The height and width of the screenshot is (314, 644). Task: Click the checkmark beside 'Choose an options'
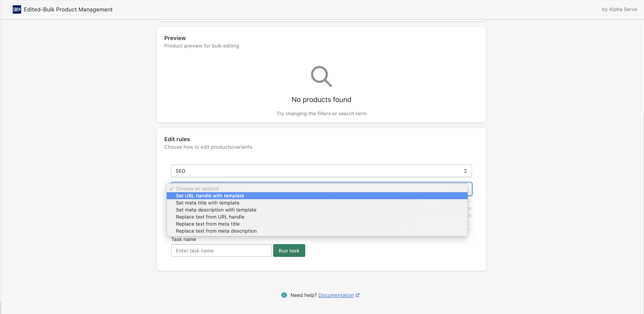tap(171, 189)
